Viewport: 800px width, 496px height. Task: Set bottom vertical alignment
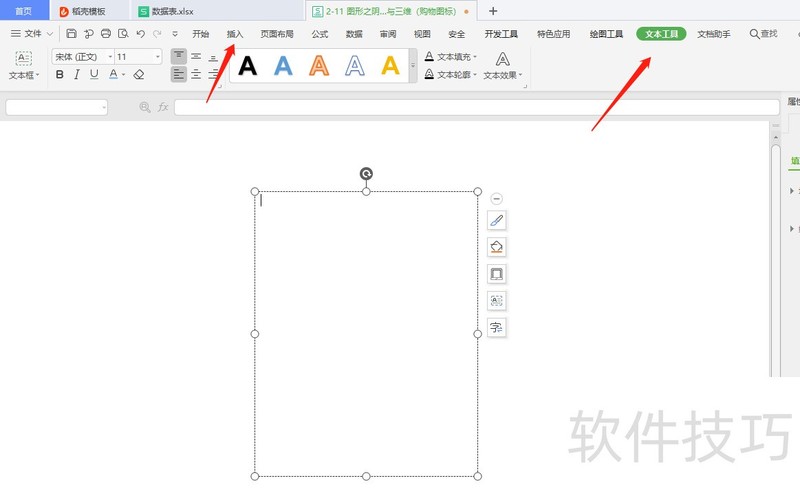(213, 56)
